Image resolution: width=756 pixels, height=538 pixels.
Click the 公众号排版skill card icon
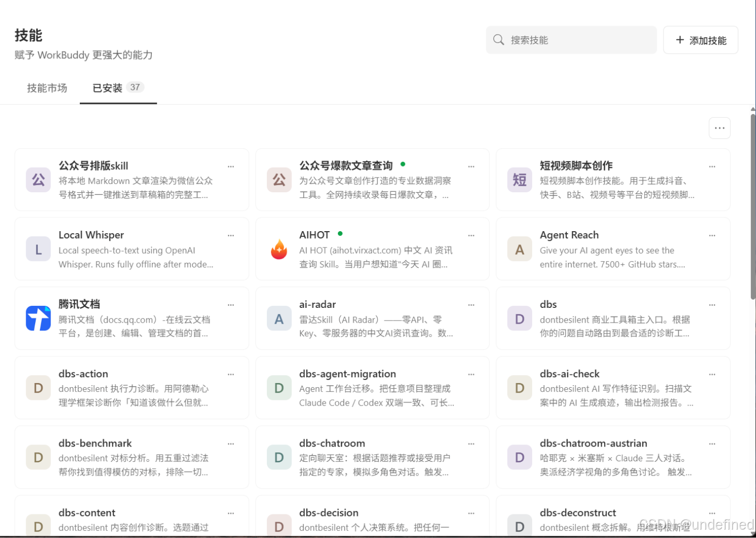coord(38,180)
